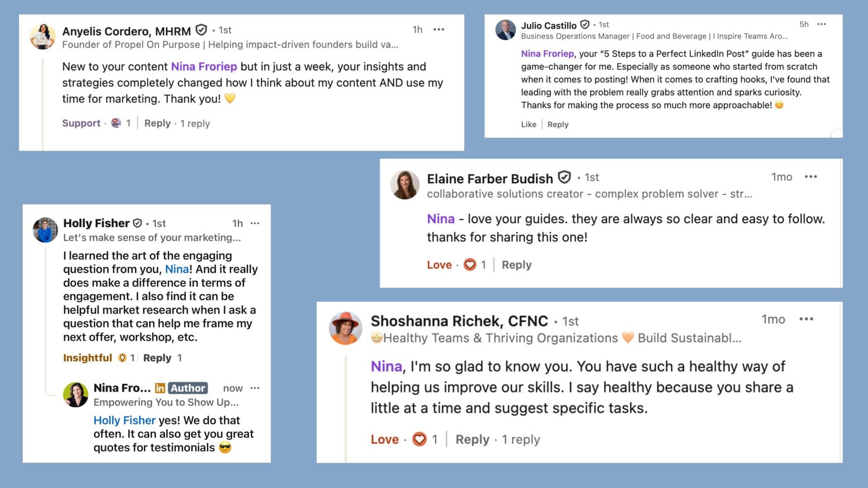Screen dimensions: 868x488
Task: Open three-dot menu on Julio Castillo's comment
Action: pos(821,24)
